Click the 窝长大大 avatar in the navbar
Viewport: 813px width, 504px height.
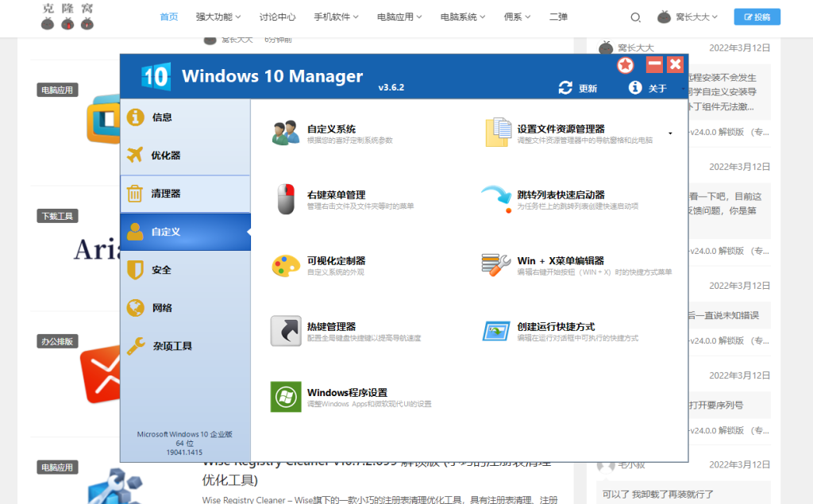pos(665,17)
